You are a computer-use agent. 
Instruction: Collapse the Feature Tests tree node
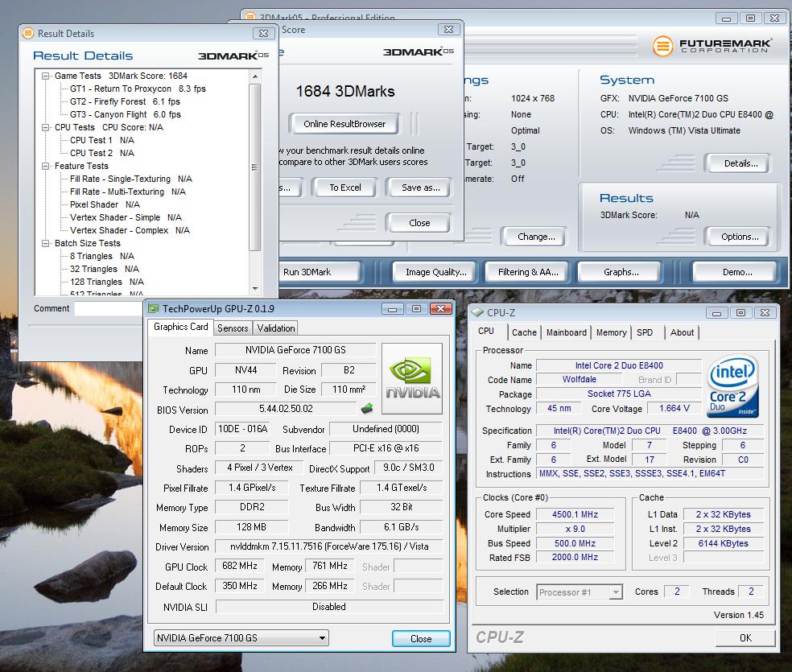pos(45,166)
